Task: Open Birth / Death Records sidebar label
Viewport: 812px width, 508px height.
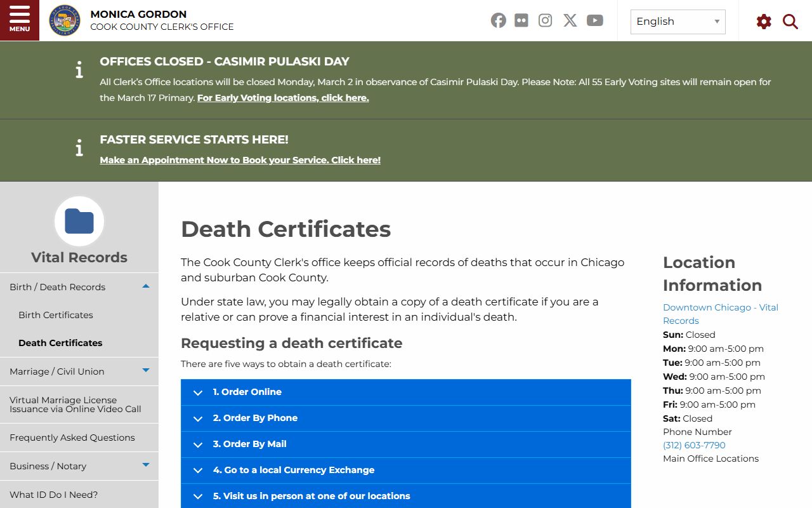Action: [58, 287]
